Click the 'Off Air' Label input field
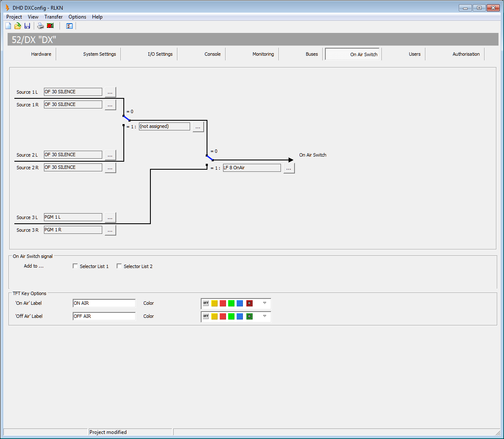This screenshot has width=504, height=439. coord(104,316)
